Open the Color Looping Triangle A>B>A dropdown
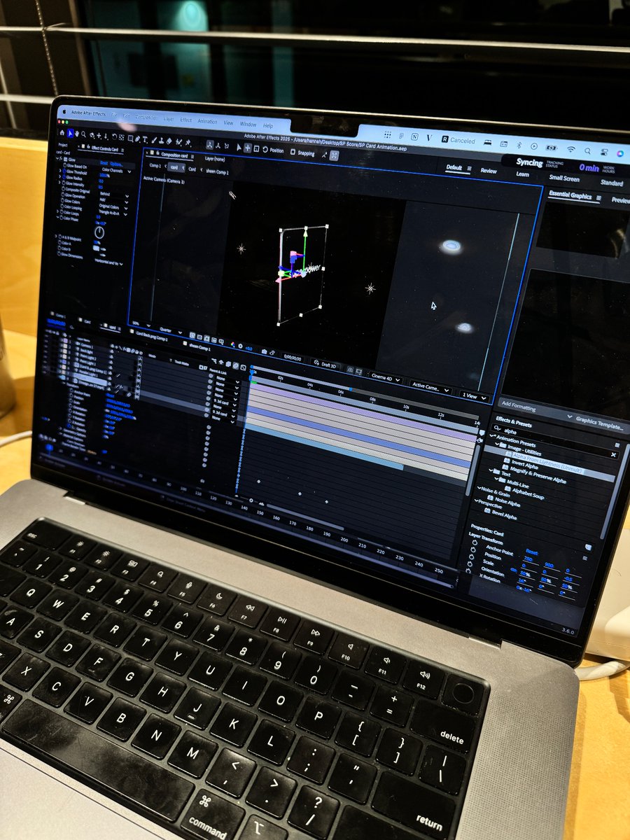Image resolution: width=630 pixels, height=840 pixels. click(113, 213)
